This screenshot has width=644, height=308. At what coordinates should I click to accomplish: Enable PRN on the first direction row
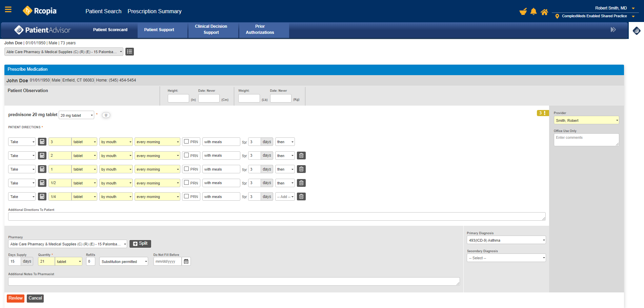click(186, 141)
